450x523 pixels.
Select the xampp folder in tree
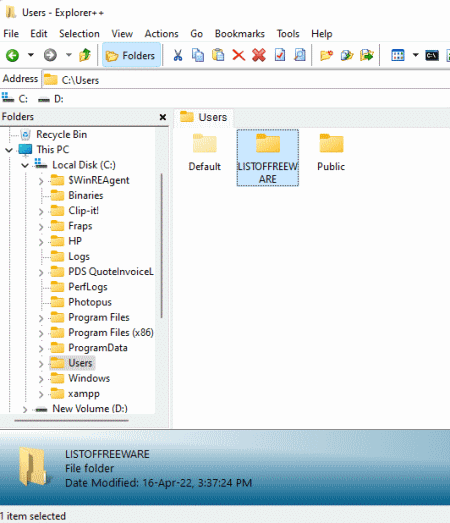tap(84, 394)
